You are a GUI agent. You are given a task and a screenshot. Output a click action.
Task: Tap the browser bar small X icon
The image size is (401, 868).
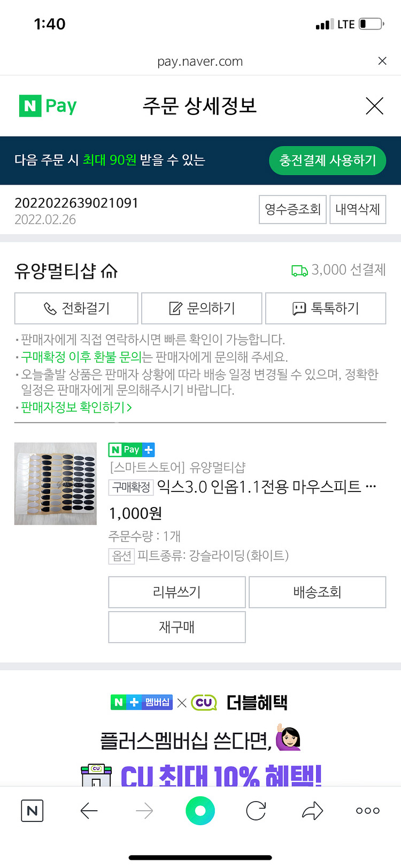(382, 61)
